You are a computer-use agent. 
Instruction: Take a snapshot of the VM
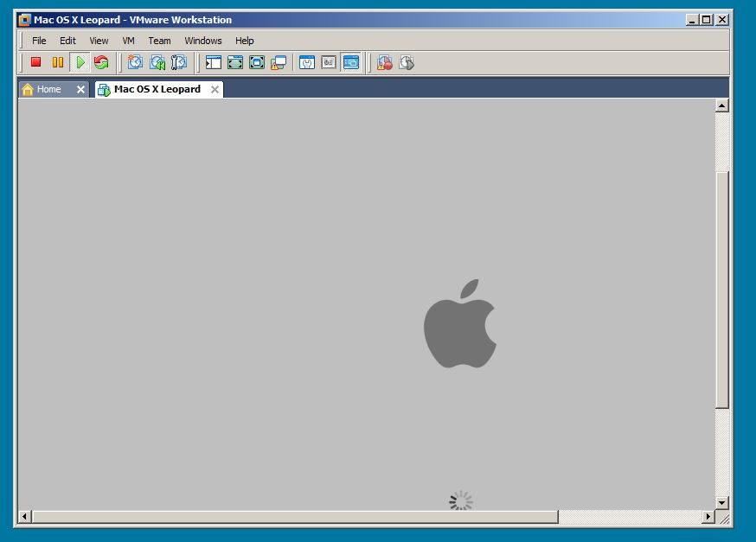[135, 62]
